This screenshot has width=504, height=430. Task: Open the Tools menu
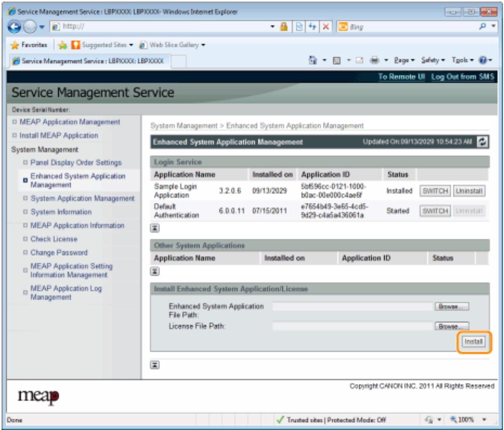pyautogui.click(x=462, y=60)
